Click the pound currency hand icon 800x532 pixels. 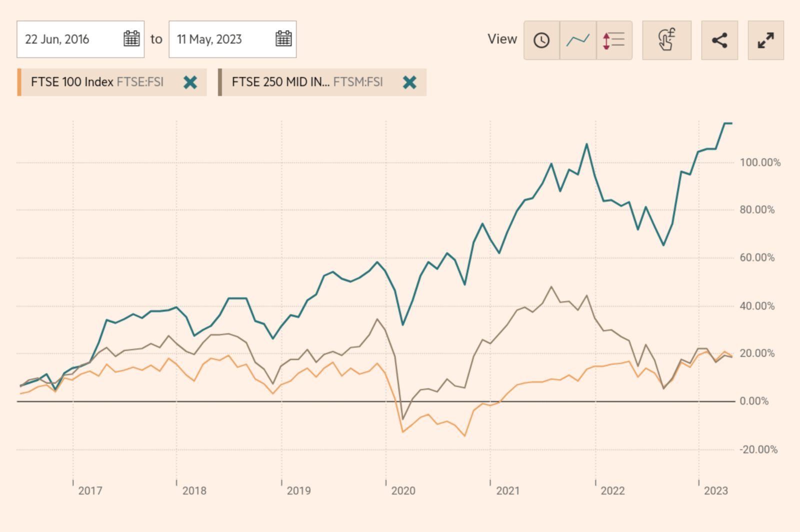pyautogui.click(x=666, y=40)
